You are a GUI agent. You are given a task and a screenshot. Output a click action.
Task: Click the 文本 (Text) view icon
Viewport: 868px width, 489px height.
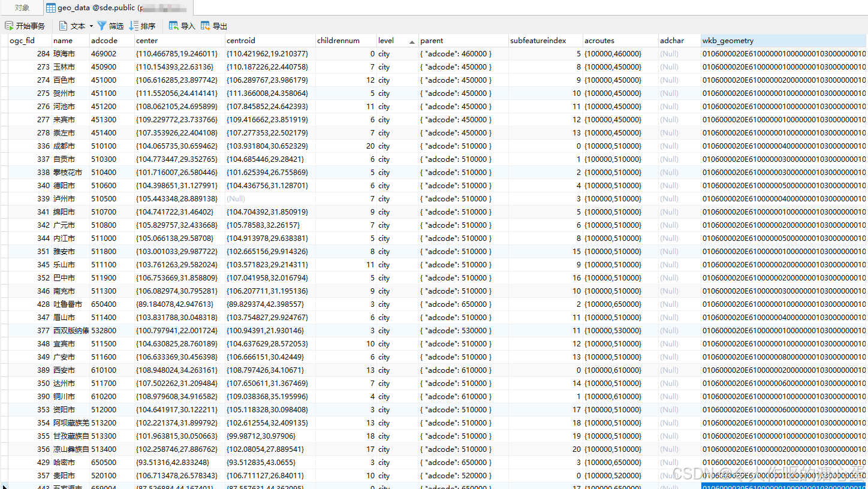click(x=63, y=26)
